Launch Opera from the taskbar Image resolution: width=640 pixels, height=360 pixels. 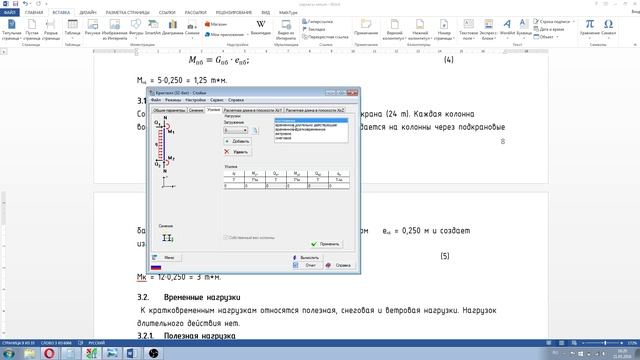[49, 353]
